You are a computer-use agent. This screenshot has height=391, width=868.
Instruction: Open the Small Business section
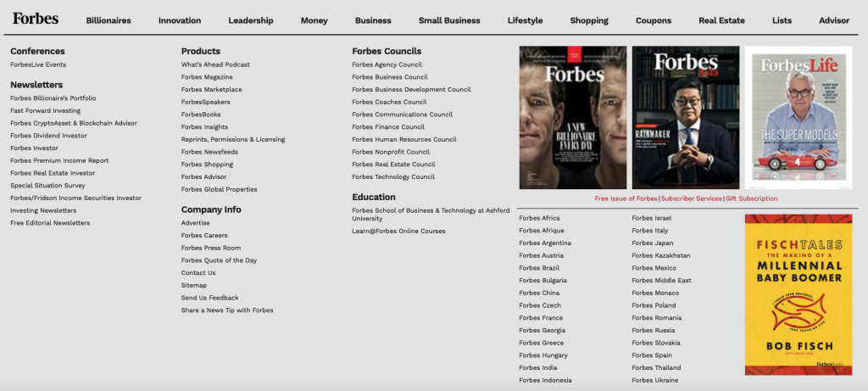point(449,20)
